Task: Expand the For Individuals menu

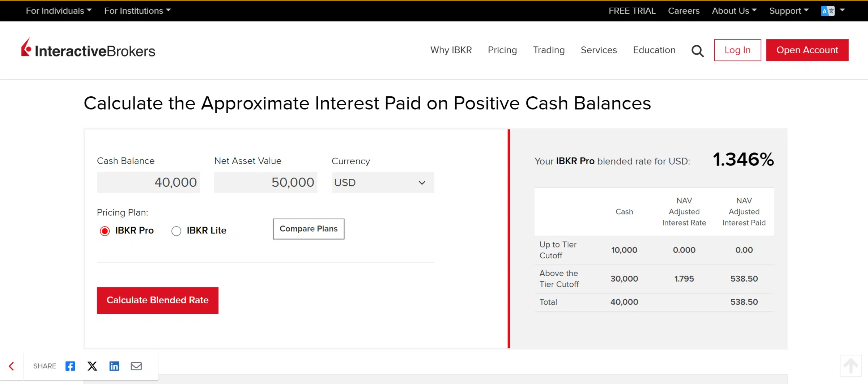Action: 59,11
